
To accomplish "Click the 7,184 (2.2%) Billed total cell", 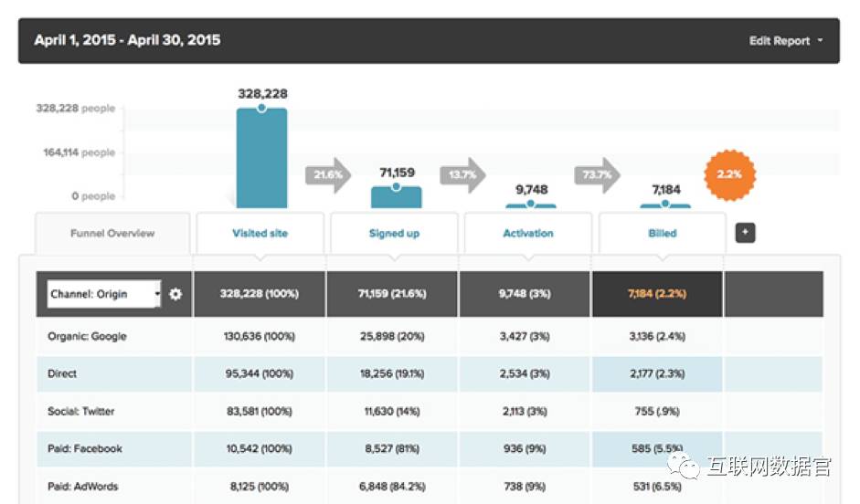I will pos(657,294).
